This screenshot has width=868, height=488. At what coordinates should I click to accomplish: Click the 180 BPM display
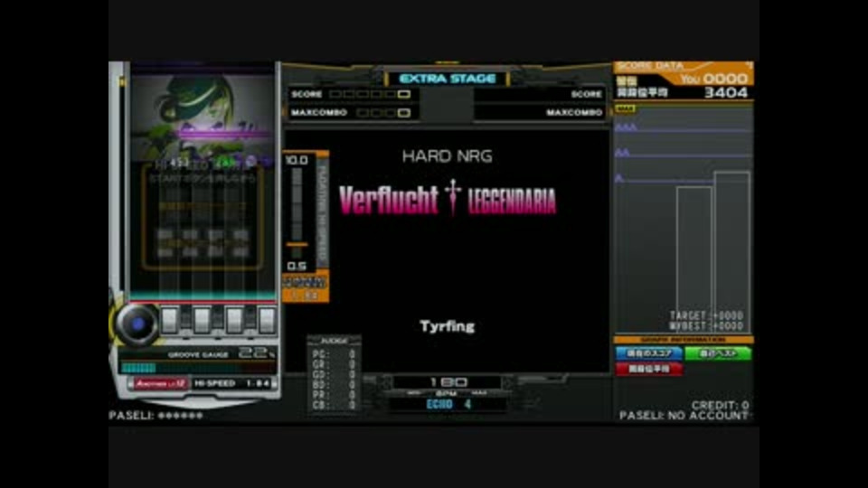(x=448, y=381)
